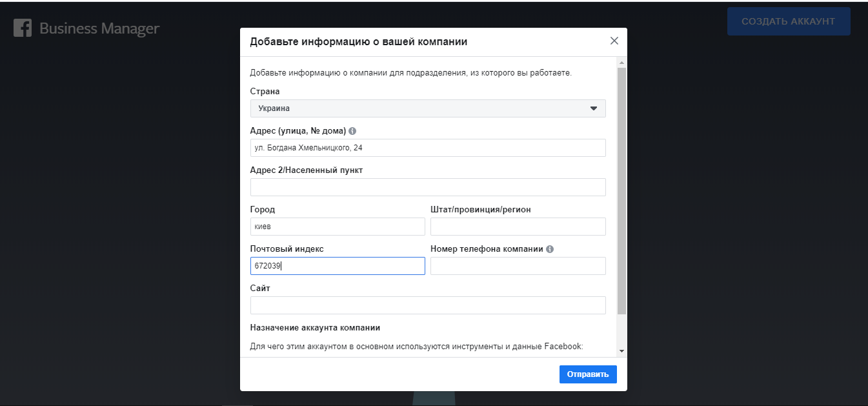Click the Facebook logo icon
This screenshot has height=406, width=868.
pyautogui.click(x=23, y=28)
